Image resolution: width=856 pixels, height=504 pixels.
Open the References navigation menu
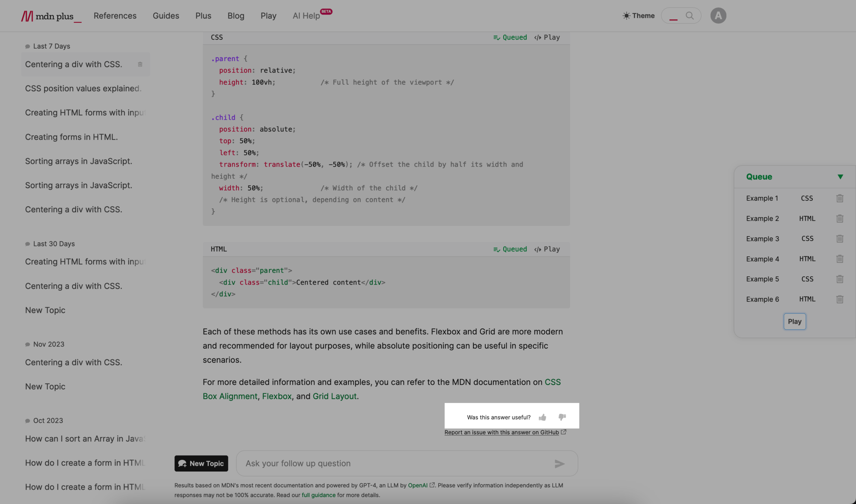[x=115, y=16]
